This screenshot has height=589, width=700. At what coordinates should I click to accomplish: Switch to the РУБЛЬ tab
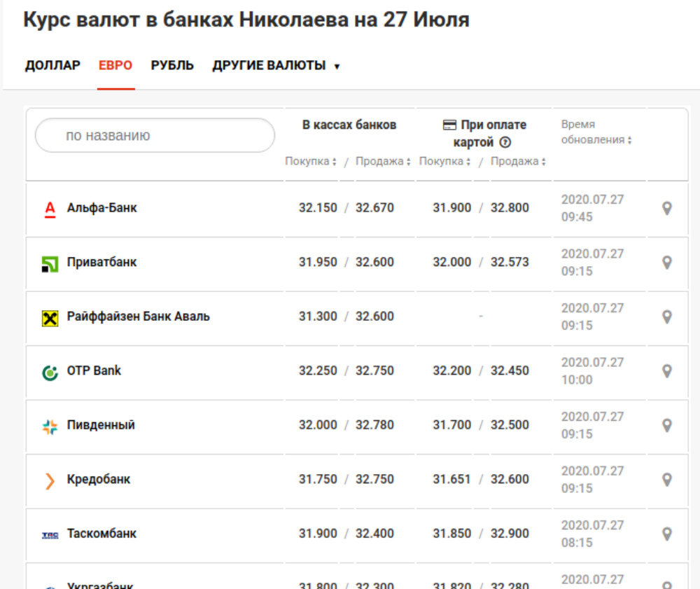pyautogui.click(x=172, y=66)
